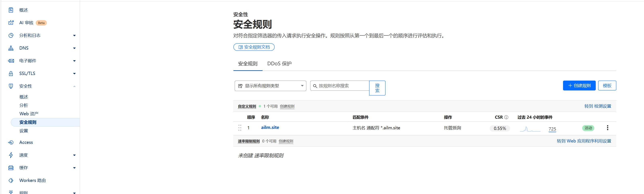Open the 安全规则文档 link
The height and width of the screenshot is (194, 644).
pyautogui.click(x=254, y=47)
